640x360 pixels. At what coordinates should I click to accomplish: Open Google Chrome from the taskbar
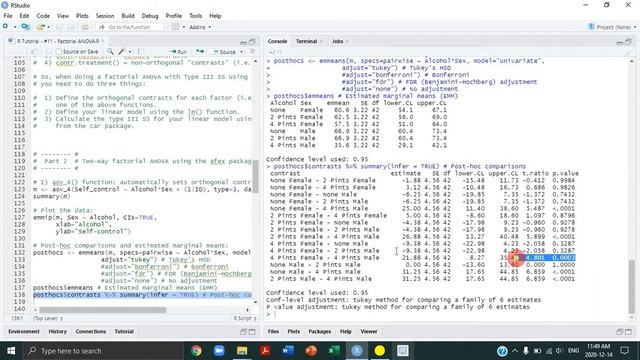pyautogui.click(x=196, y=351)
